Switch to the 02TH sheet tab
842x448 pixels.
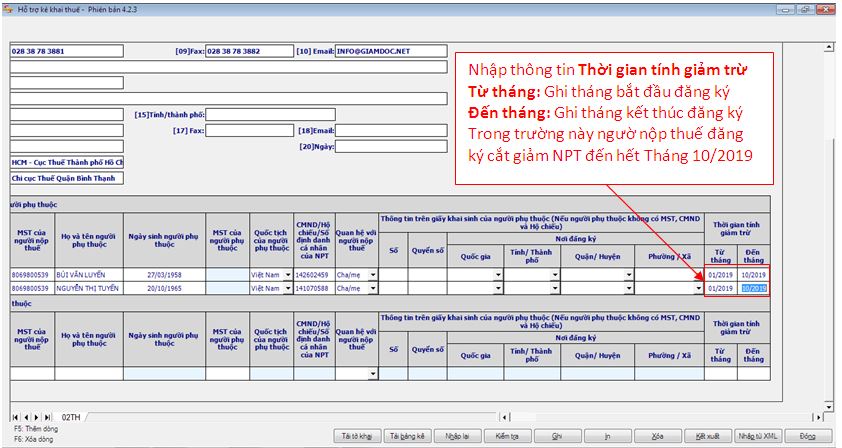tap(71, 416)
